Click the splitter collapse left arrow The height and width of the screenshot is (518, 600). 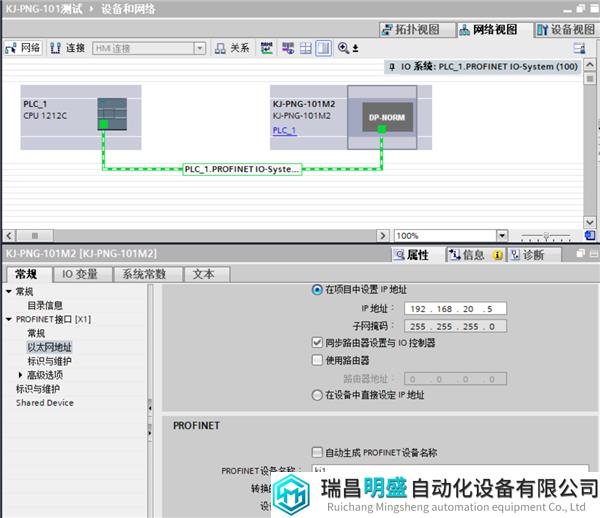[x=150, y=408]
